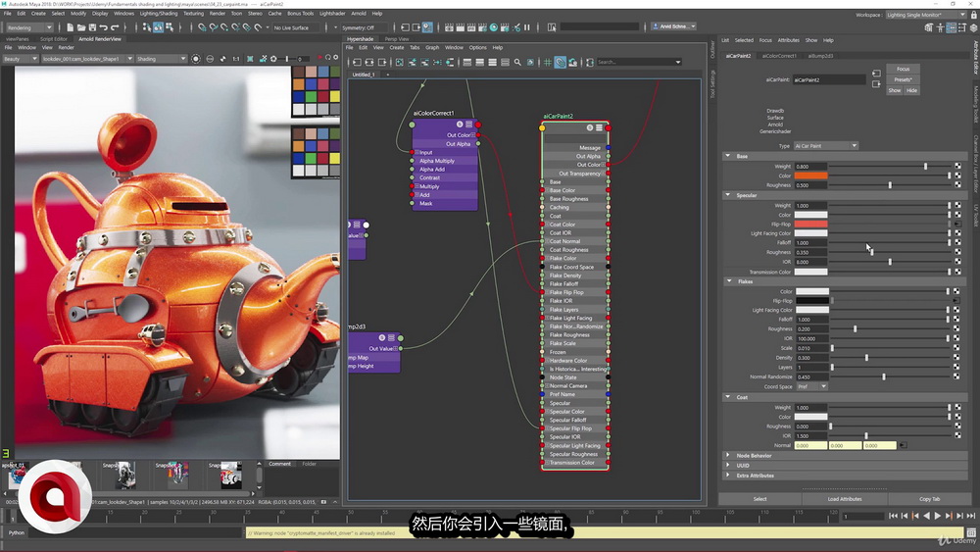Open the Rendering menu set dropdown

point(29,27)
